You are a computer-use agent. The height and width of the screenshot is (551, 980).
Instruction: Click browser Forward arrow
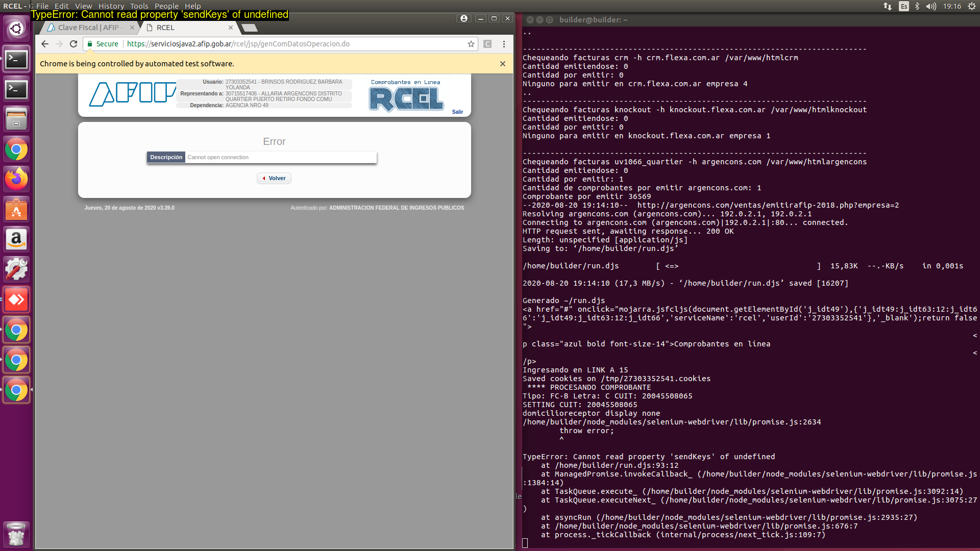(59, 44)
